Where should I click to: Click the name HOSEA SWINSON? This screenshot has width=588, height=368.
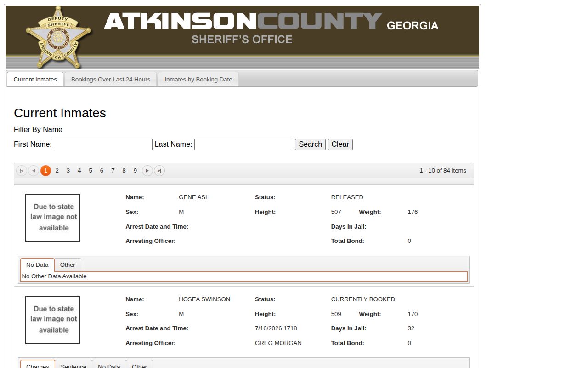tap(204, 299)
